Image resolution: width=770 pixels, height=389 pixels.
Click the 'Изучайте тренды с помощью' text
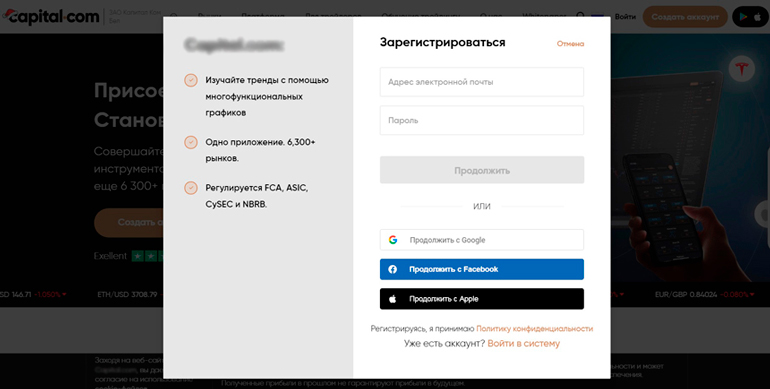[267, 80]
